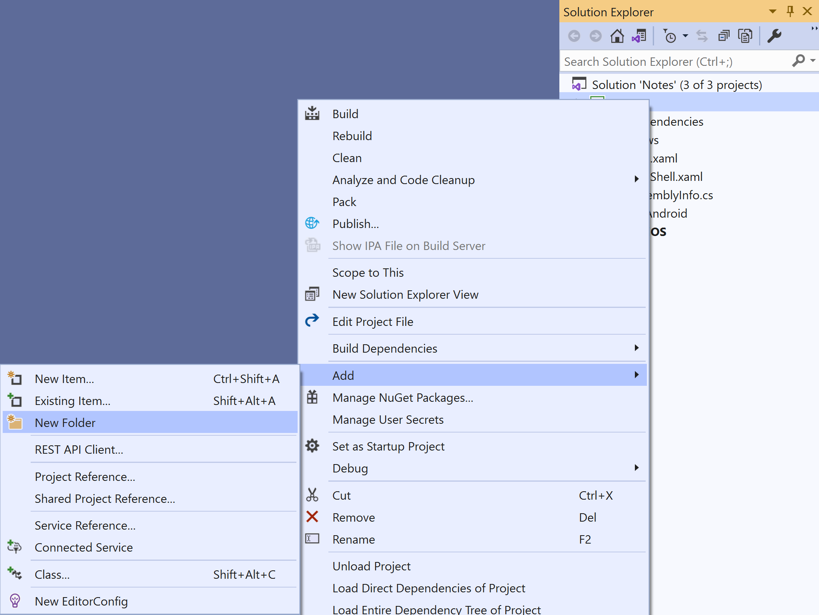
Task: Open the search options dropdown arrow
Action: coord(812,62)
